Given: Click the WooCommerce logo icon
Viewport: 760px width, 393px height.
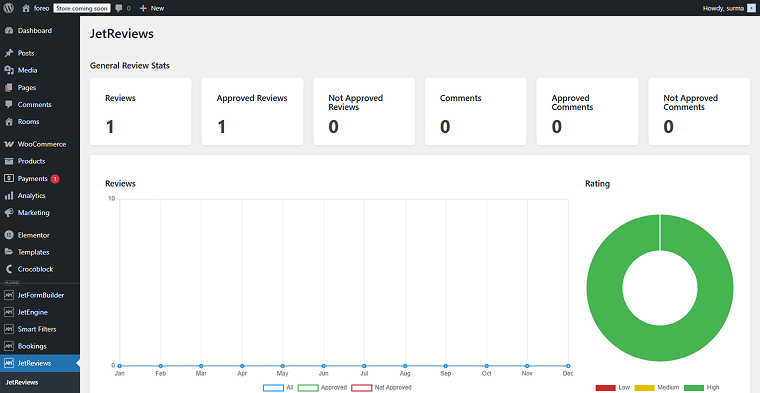Looking at the screenshot, I should [9, 144].
